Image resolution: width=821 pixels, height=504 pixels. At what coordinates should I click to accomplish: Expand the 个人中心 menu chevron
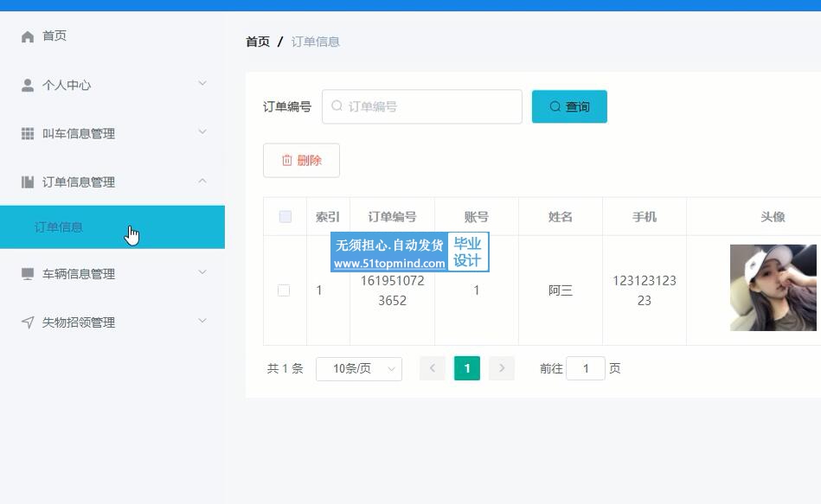pyautogui.click(x=202, y=84)
